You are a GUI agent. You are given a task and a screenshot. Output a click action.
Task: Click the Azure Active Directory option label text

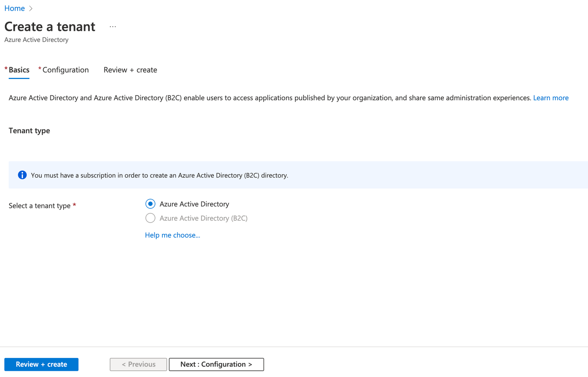(x=194, y=204)
